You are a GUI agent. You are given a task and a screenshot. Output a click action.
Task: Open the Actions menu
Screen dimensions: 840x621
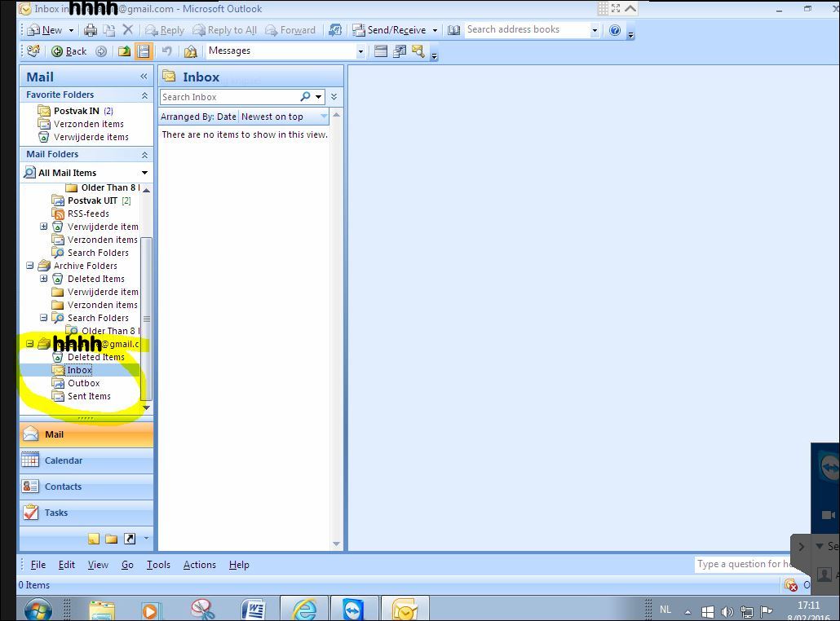199,565
